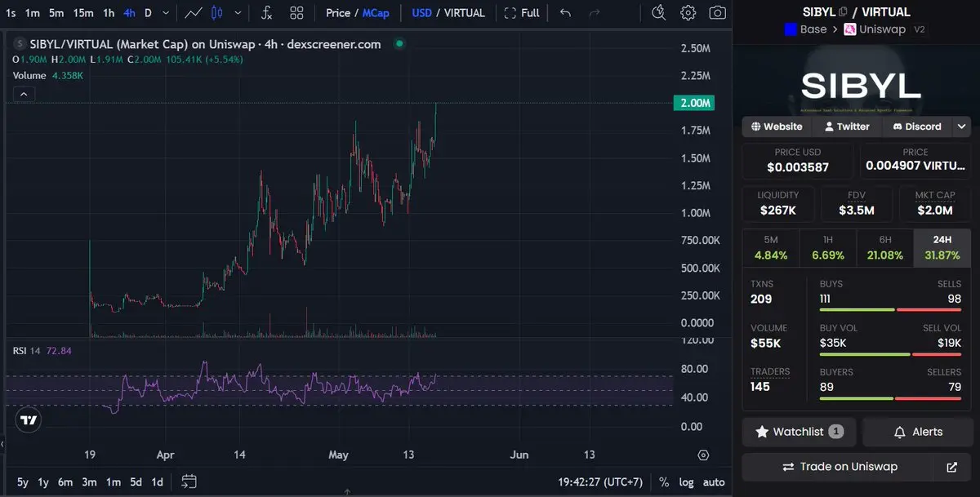Viewport: 980px width, 497px height.
Task: Open the SIBYL Discord link
Action: 917,126
